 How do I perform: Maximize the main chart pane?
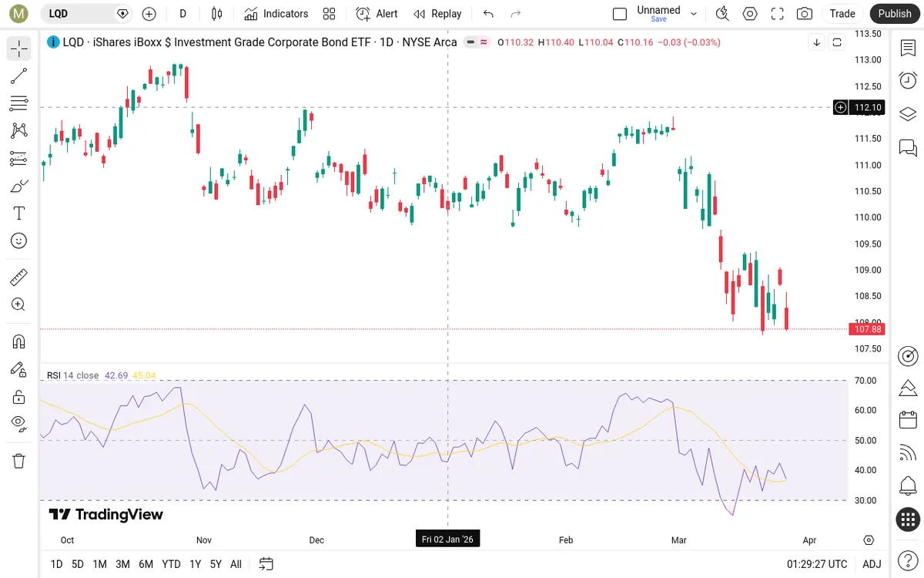point(836,43)
